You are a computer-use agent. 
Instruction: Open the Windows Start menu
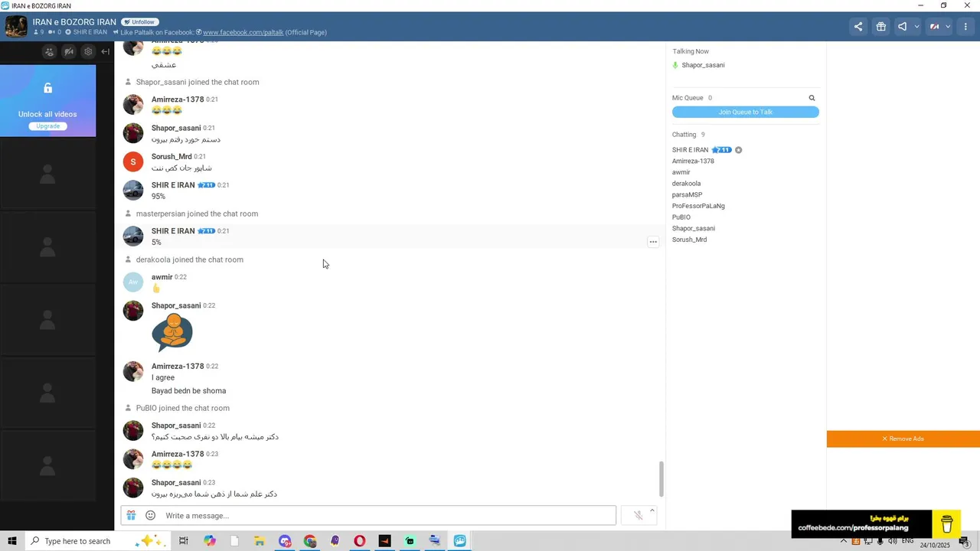pos(12,541)
